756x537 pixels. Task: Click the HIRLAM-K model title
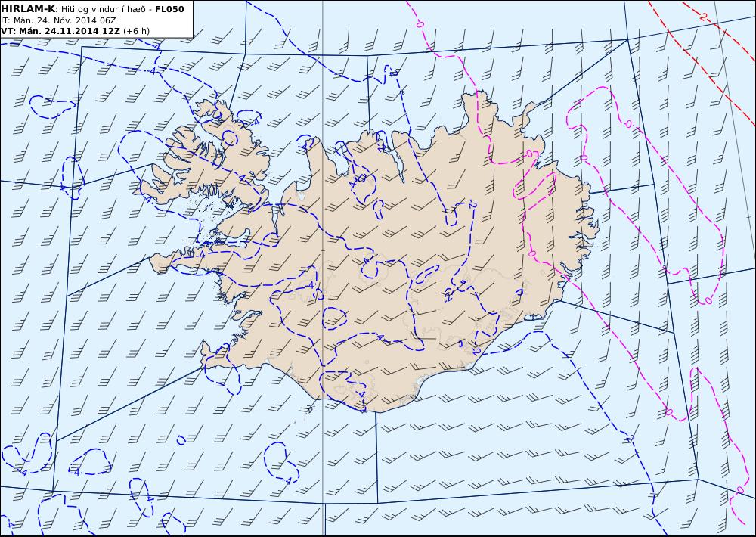click(28, 9)
